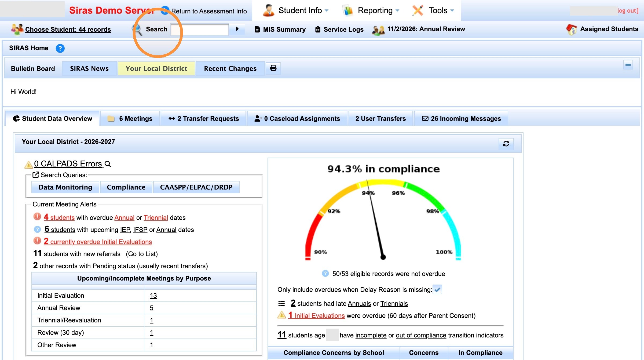Click the compliance gauge needle

pos(375,220)
